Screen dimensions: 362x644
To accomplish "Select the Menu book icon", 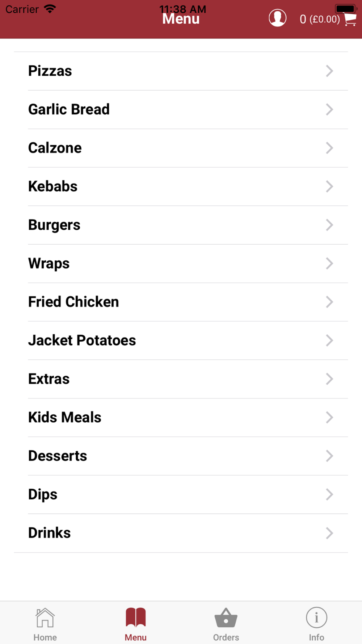I will pos(136,618).
